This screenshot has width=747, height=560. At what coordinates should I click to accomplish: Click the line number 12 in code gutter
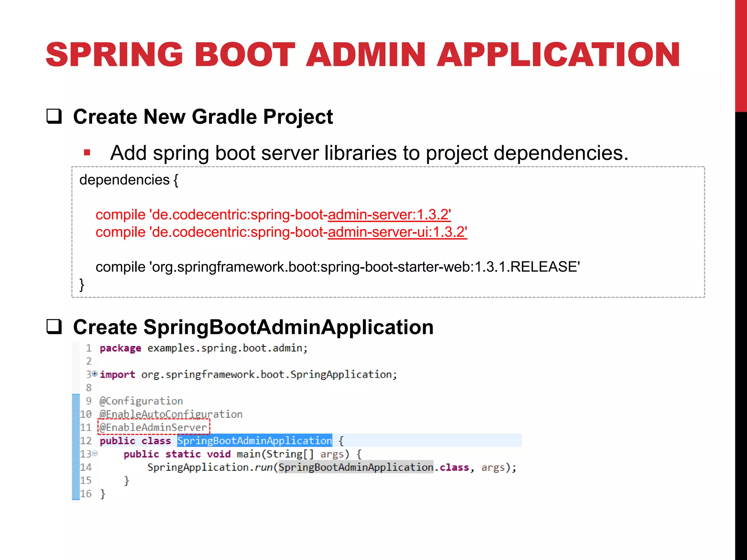pos(86,441)
